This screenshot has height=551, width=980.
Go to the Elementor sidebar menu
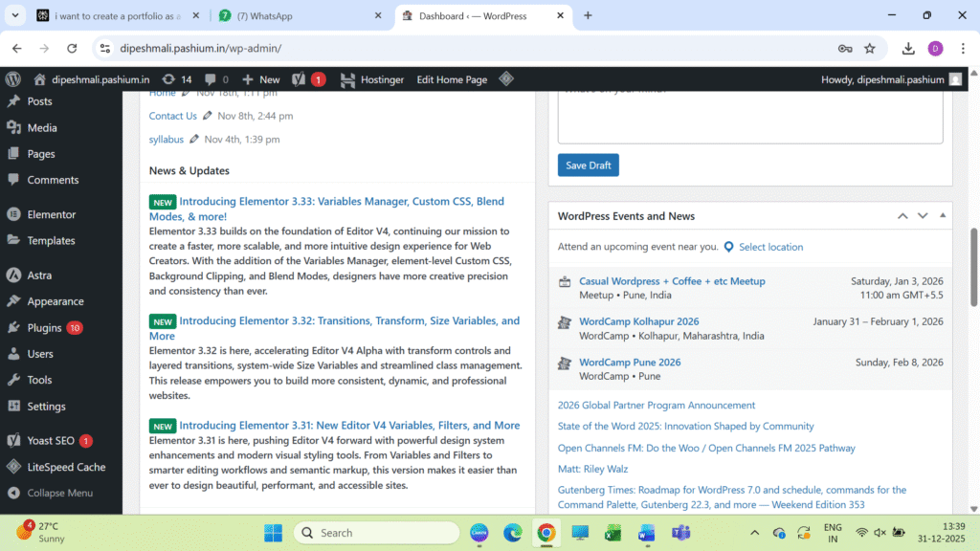[x=51, y=214]
